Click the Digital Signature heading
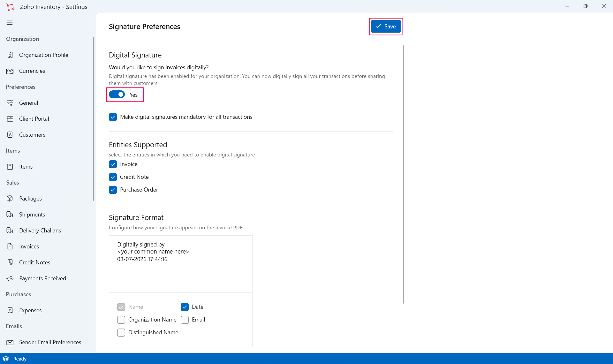 [135, 55]
